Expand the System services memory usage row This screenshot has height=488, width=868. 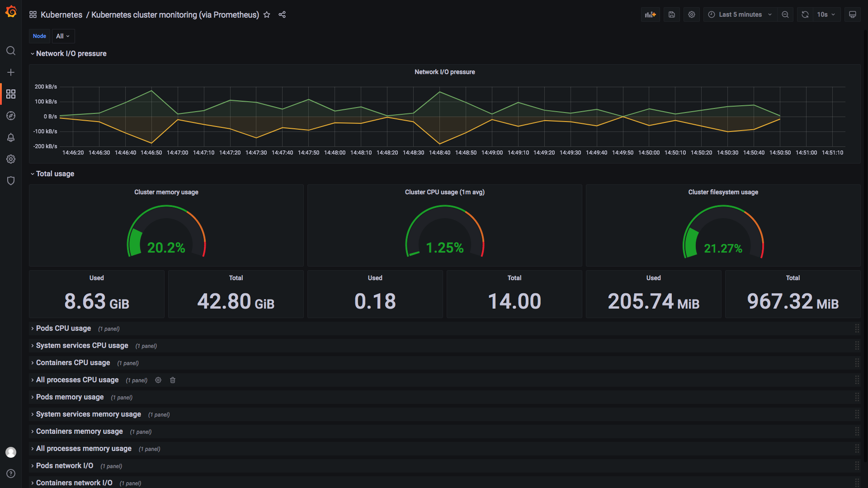click(x=85, y=414)
